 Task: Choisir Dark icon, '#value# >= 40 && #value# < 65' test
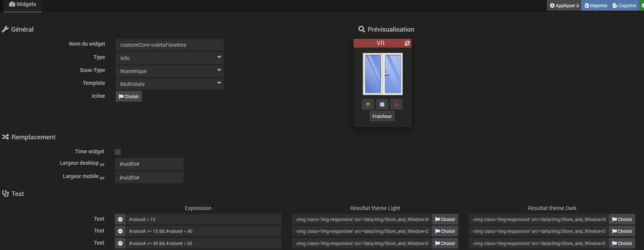pos(622,243)
